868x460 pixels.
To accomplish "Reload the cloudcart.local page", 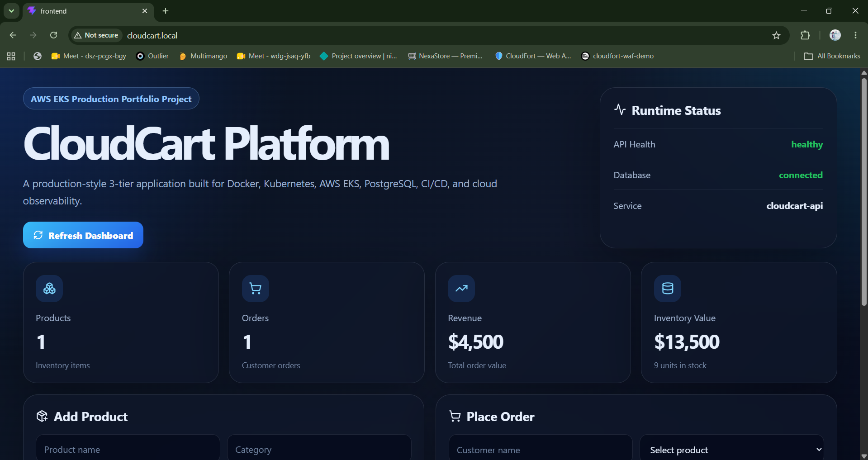I will [53, 35].
